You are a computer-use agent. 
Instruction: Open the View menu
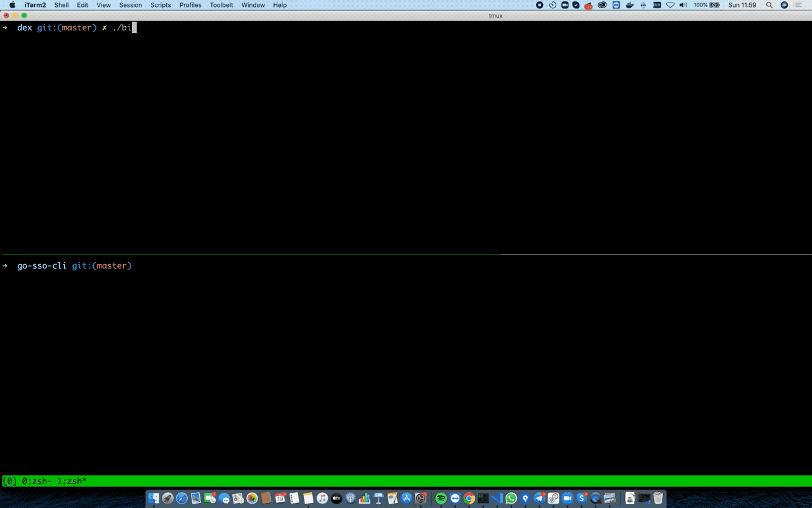point(103,5)
